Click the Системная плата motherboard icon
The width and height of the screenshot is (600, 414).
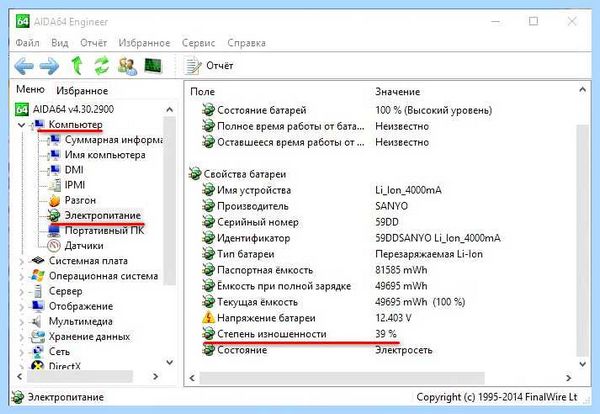tap(38, 261)
